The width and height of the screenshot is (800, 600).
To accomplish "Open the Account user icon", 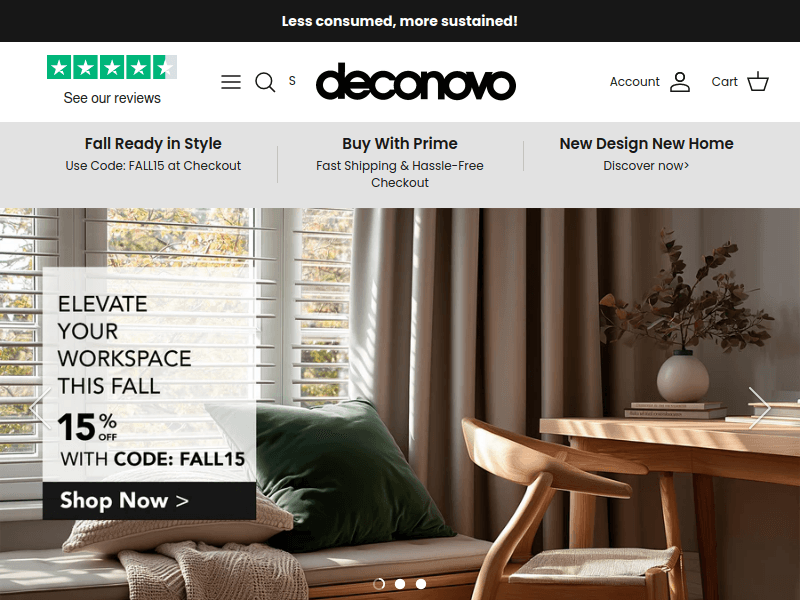I will [680, 82].
